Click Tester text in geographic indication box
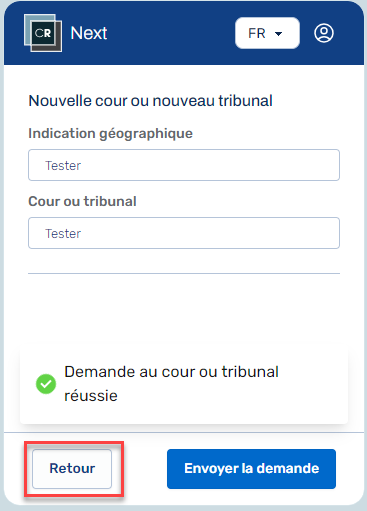367x511 pixels. tap(63, 165)
